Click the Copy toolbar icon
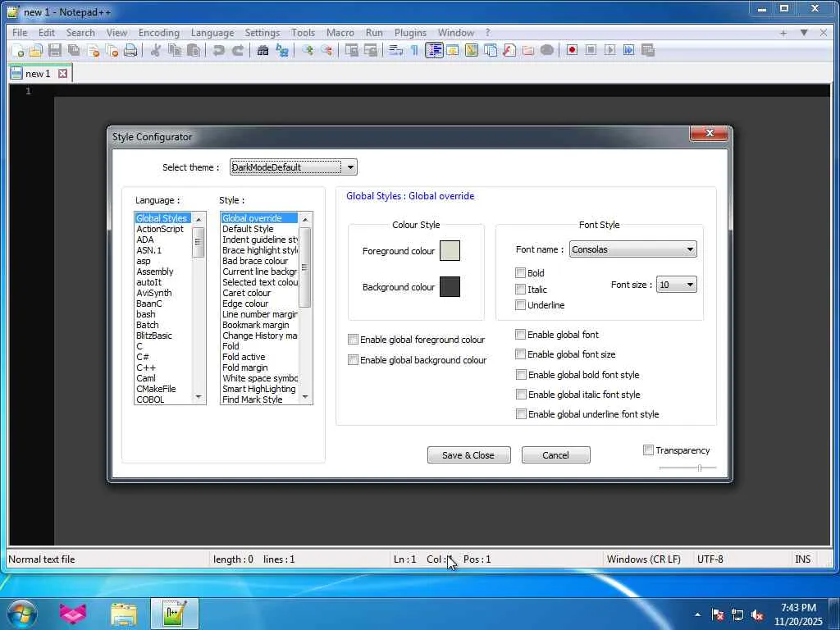 tap(175, 50)
